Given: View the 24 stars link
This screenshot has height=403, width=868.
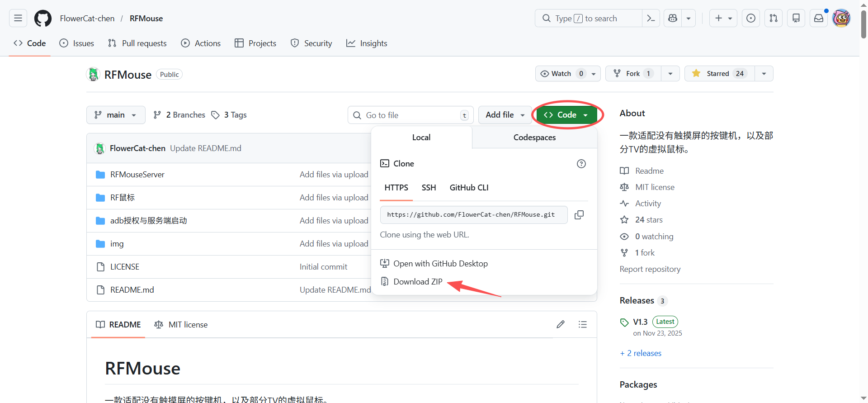Looking at the screenshot, I should (642, 220).
